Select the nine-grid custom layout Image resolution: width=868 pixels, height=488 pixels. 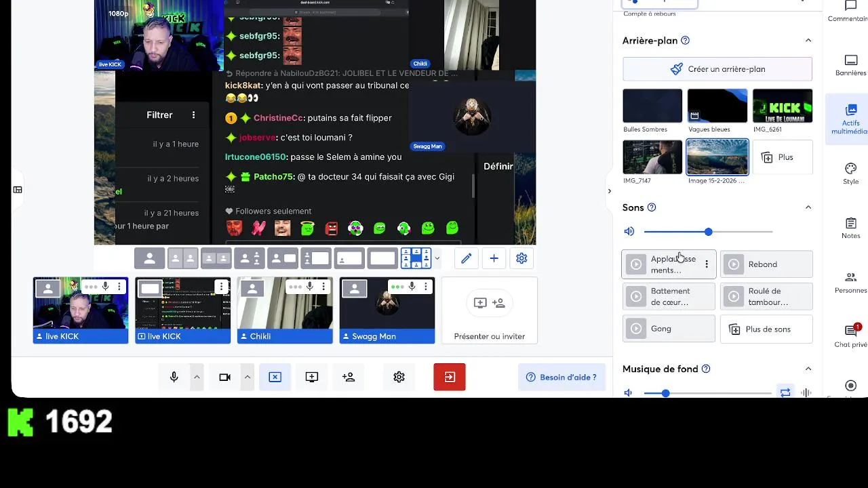click(416, 258)
